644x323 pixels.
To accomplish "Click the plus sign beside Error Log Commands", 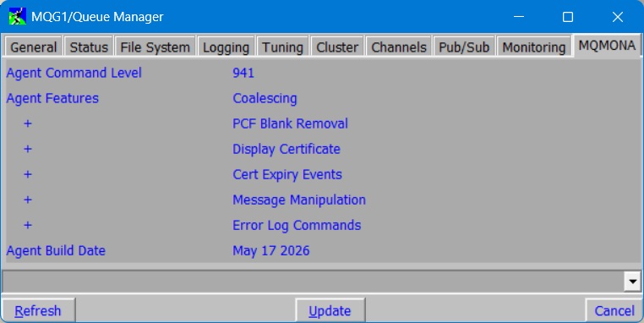I will [28, 225].
